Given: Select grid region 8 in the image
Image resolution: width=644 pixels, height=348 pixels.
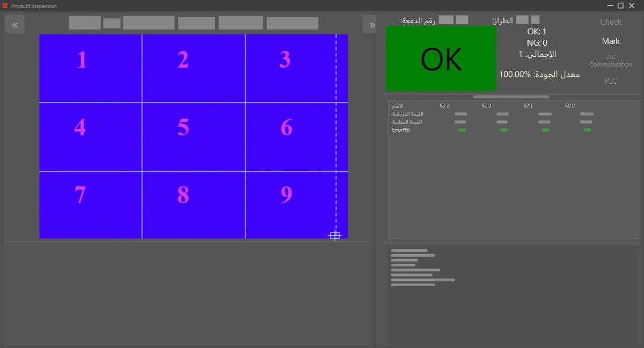Looking at the screenshot, I should (x=194, y=205).
